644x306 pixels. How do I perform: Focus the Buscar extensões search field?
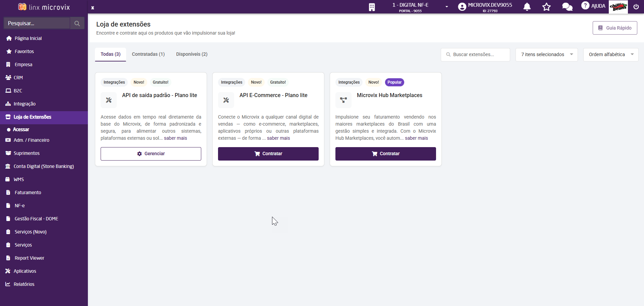(x=475, y=54)
